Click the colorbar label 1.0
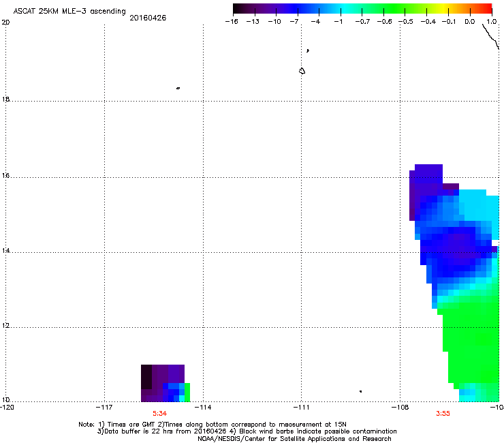Image resolution: width=504 pixels, height=443 pixels. coord(492,22)
